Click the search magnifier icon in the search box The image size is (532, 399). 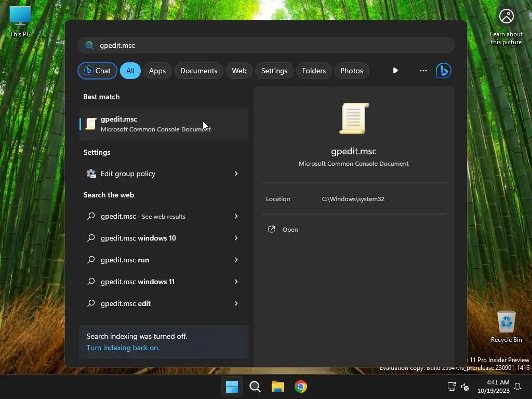[89, 45]
